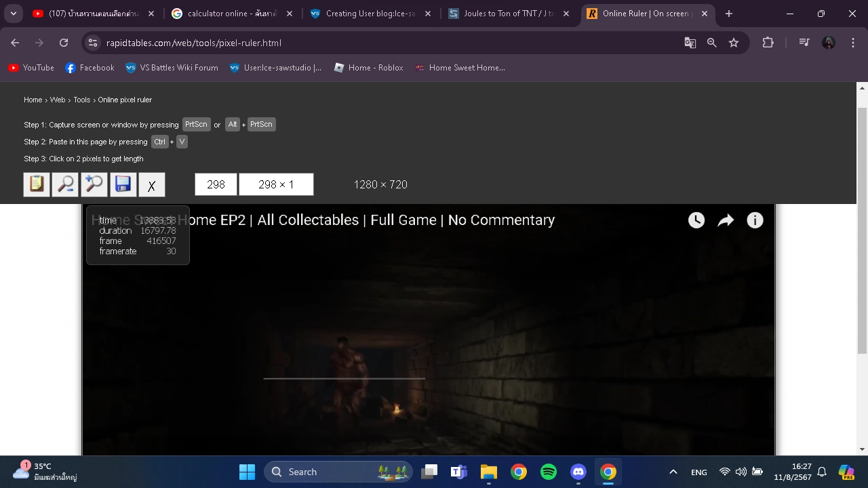Click the scrollbar down arrow
This screenshot has width=868, height=488.
pyautogui.click(x=863, y=449)
